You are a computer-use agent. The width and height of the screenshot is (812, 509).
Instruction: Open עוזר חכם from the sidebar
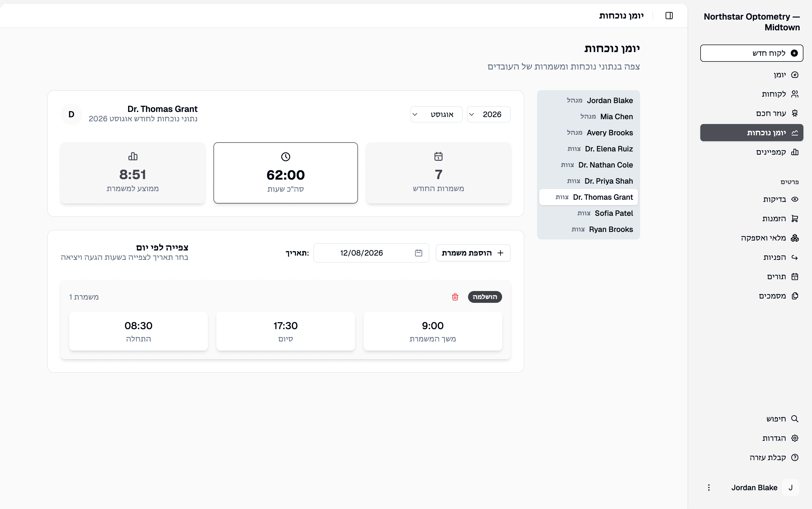752,113
